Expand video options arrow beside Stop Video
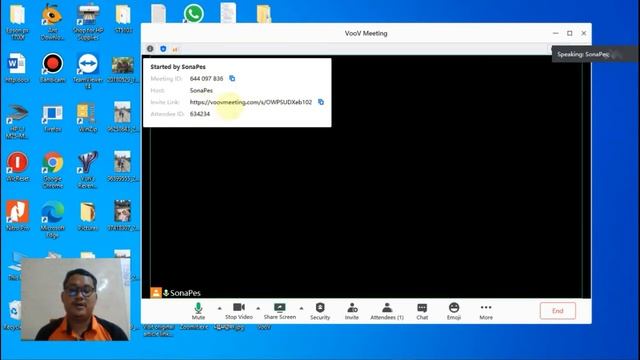The width and height of the screenshot is (640, 360). point(258,308)
